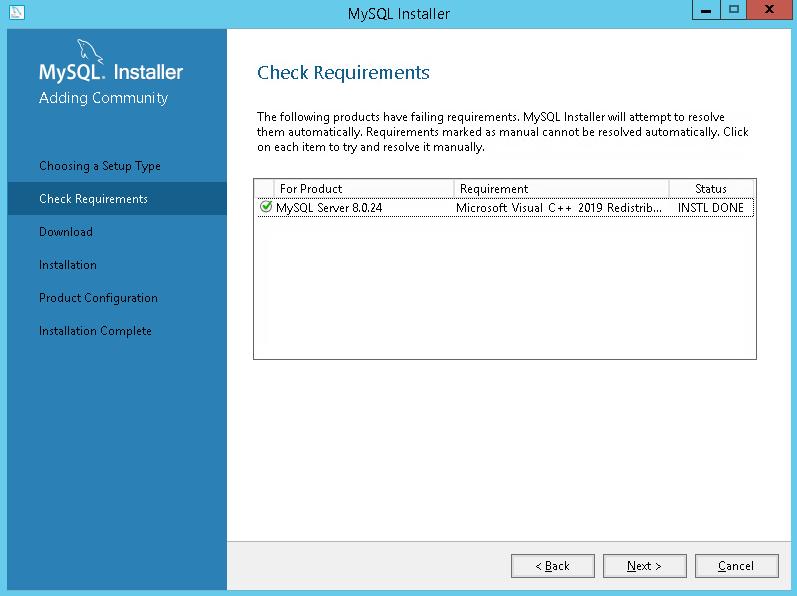The image size is (797, 596).
Task: Click the Requirement column header
Action: click(561, 189)
